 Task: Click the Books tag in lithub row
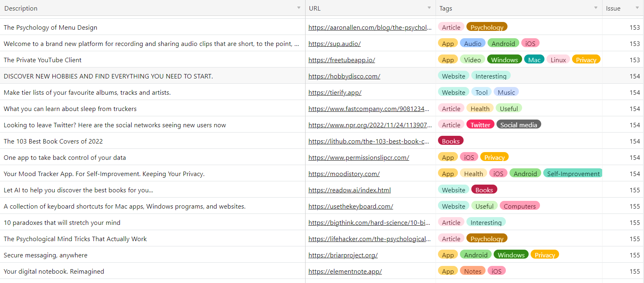coord(451,141)
